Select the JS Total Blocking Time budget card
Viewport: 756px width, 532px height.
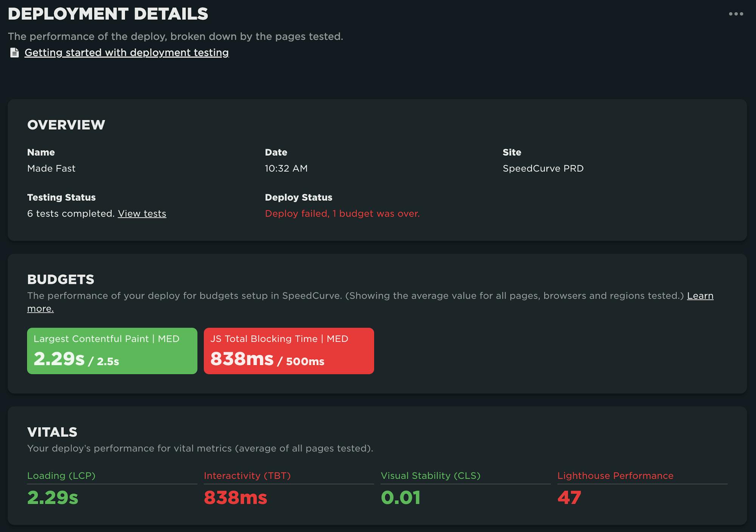(x=288, y=351)
